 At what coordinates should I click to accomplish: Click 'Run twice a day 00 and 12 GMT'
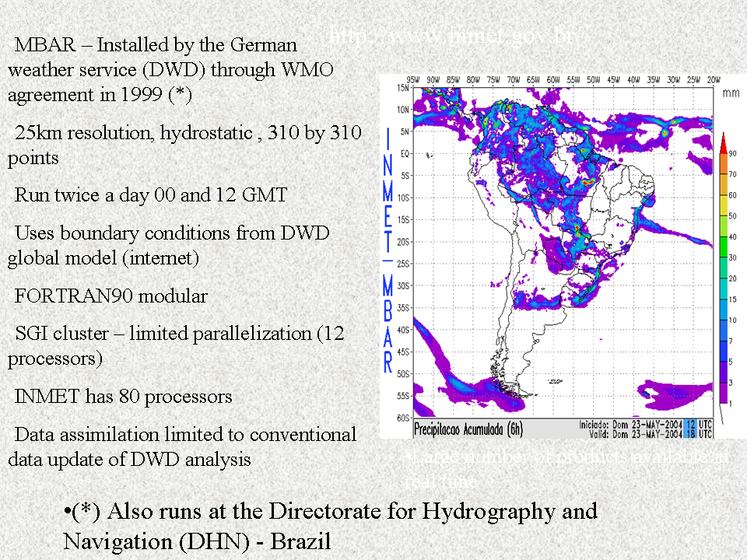pos(150,195)
